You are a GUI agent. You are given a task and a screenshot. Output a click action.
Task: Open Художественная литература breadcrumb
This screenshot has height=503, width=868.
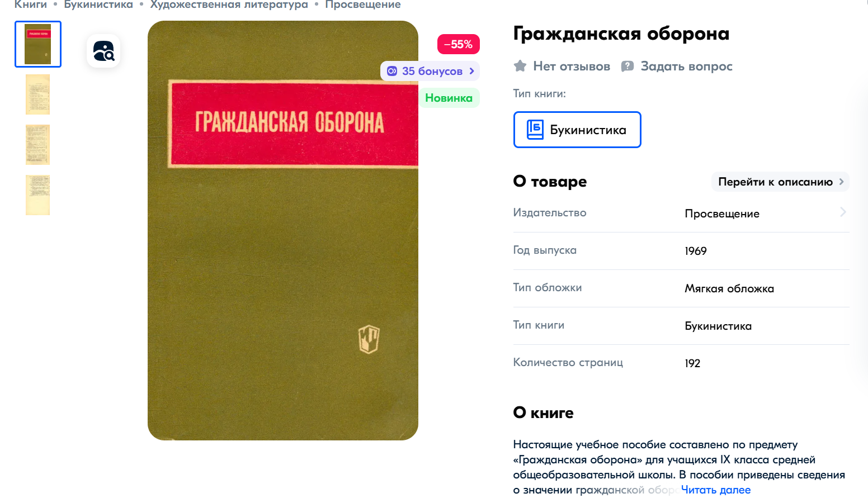pos(229,4)
